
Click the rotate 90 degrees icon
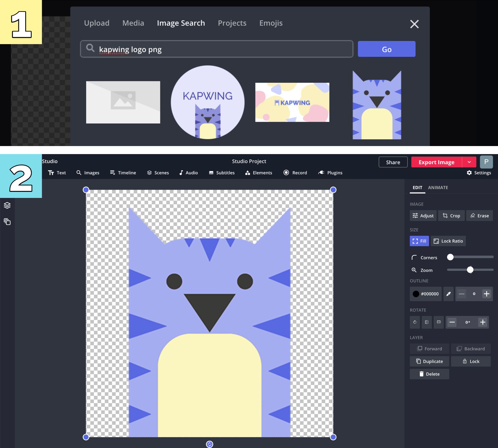pyautogui.click(x=415, y=322)
